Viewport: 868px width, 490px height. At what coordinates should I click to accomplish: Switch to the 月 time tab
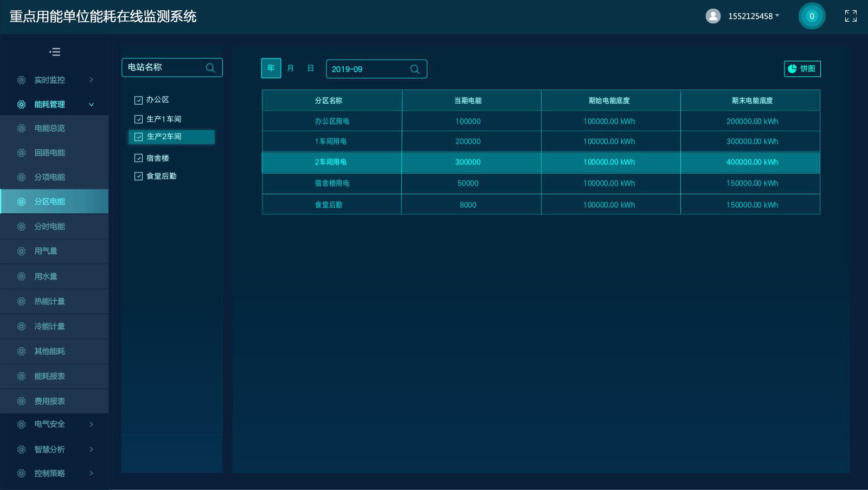291,68
